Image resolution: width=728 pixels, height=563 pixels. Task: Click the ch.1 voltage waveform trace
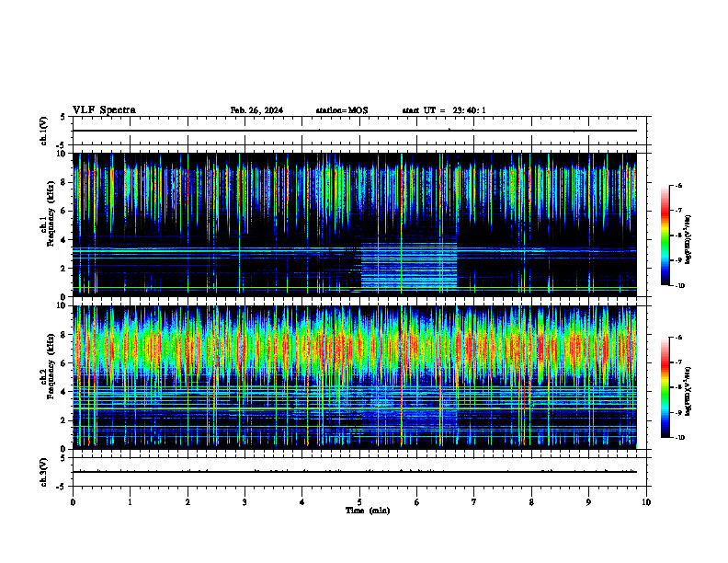pyautogui.click(x=355, y=131)
